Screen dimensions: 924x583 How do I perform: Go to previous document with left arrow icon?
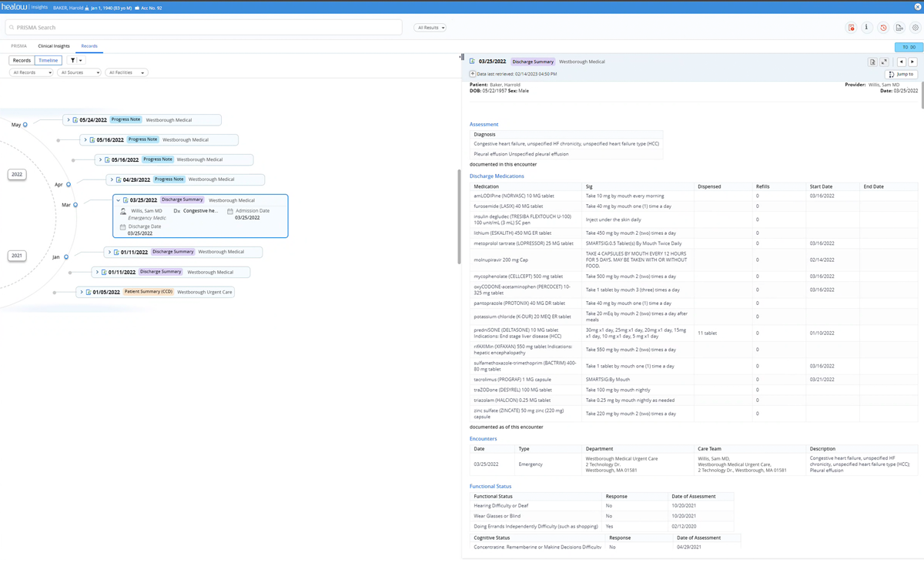tap(901, 62)
